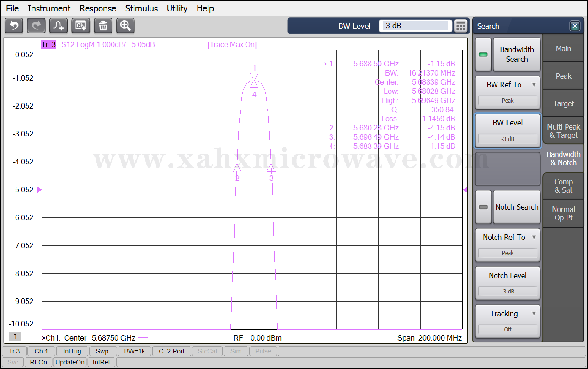The height and width of the screenshot is (369, 588).
Task: Click the Notch Search button
Action: 517,207
